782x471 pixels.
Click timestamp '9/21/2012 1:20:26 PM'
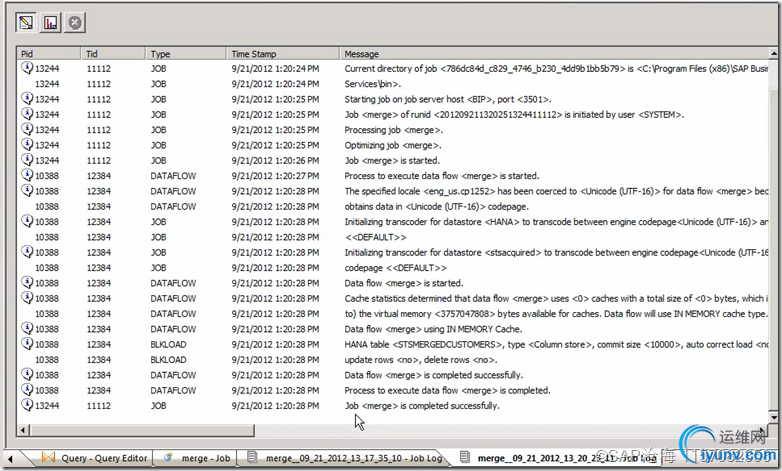tap(275, 160)
